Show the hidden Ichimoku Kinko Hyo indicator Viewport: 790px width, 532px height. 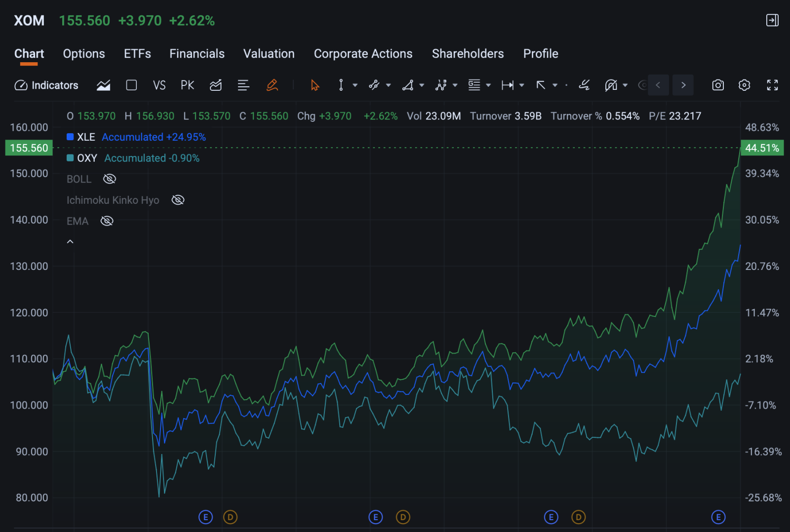178,200
